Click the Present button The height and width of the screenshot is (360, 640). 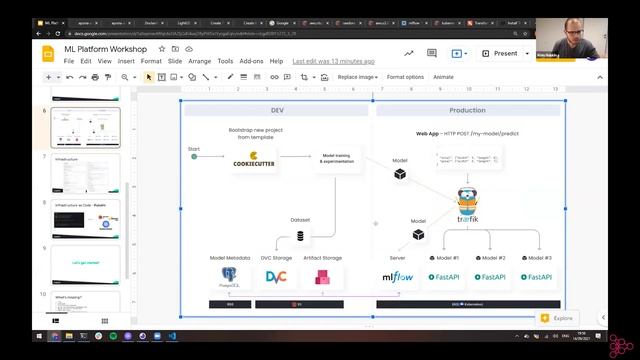click(x=500, y=53)
